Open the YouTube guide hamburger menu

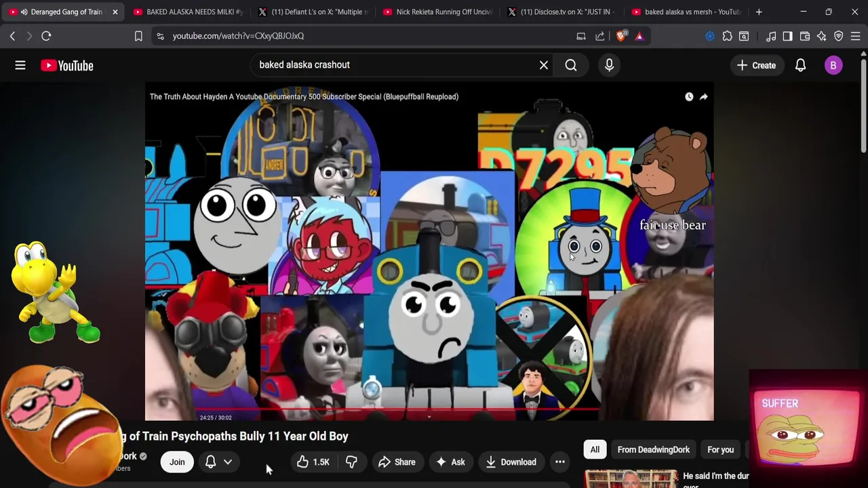tap(20, 65)
